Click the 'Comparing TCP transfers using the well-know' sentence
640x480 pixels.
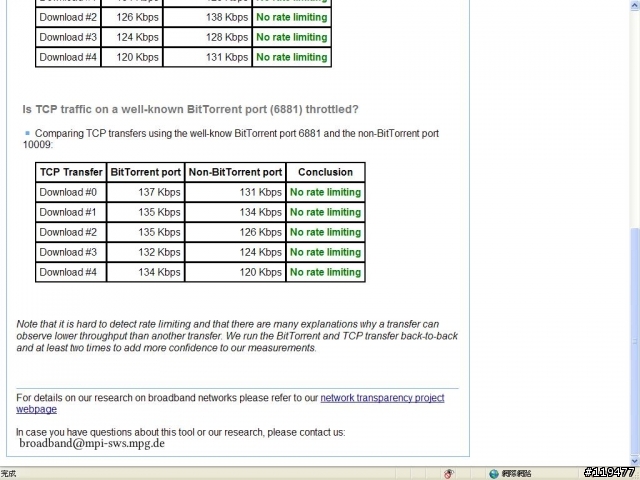click(231, 139)
